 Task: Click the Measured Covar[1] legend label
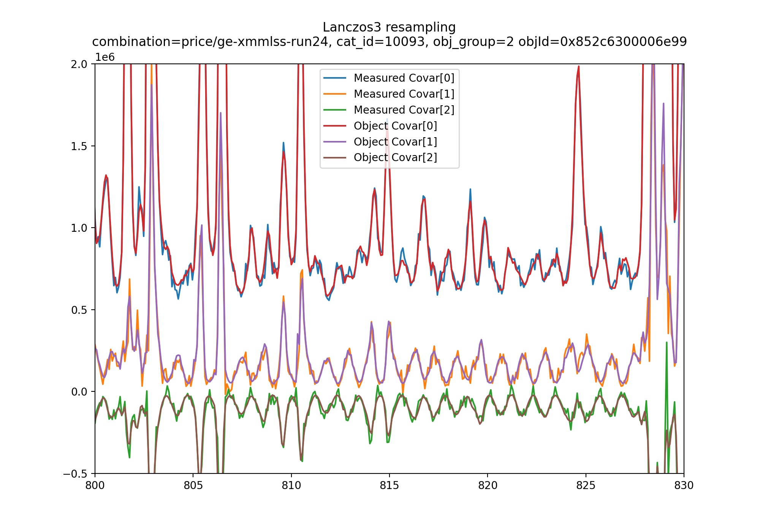click(404, 94)
